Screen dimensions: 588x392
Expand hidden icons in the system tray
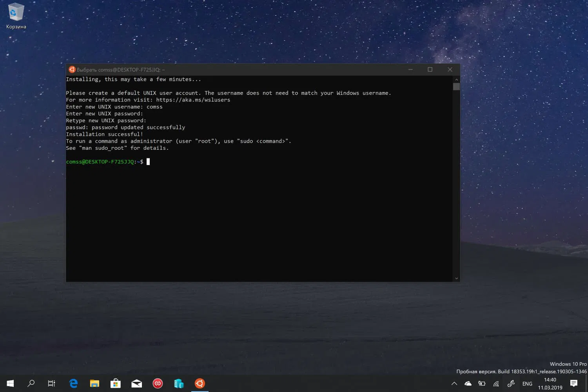(x=454, y=383)
